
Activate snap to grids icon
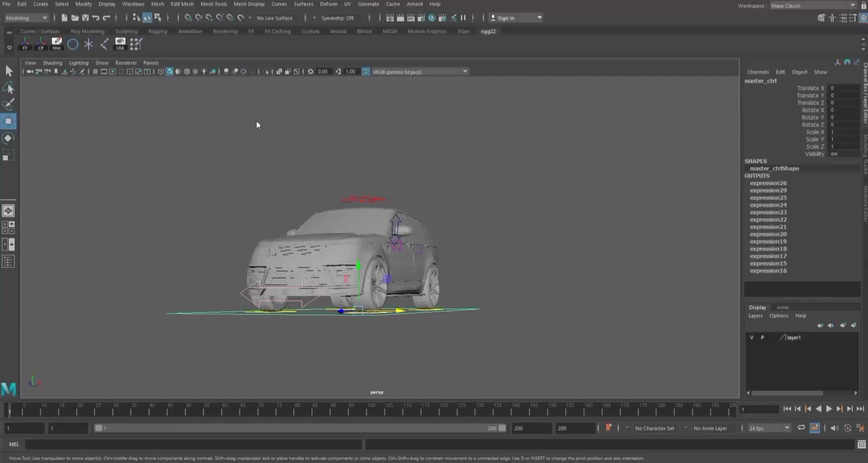pos(188,18)
